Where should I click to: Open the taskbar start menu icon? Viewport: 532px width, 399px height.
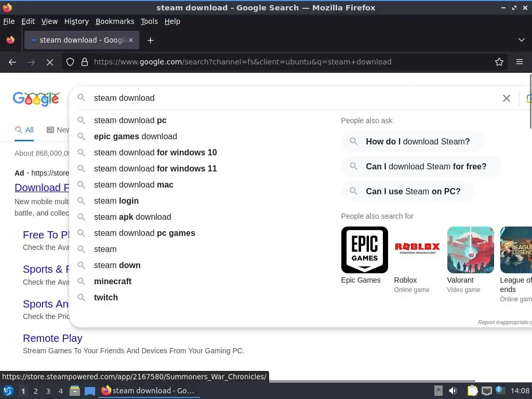pyautogui.click(x=8, y=391)
